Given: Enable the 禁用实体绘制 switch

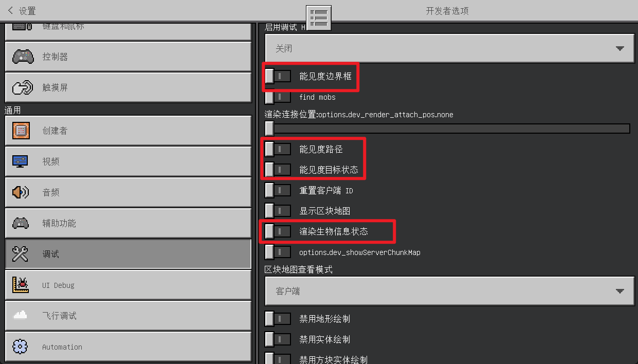Looking at the screenshot, I should 278,339.
